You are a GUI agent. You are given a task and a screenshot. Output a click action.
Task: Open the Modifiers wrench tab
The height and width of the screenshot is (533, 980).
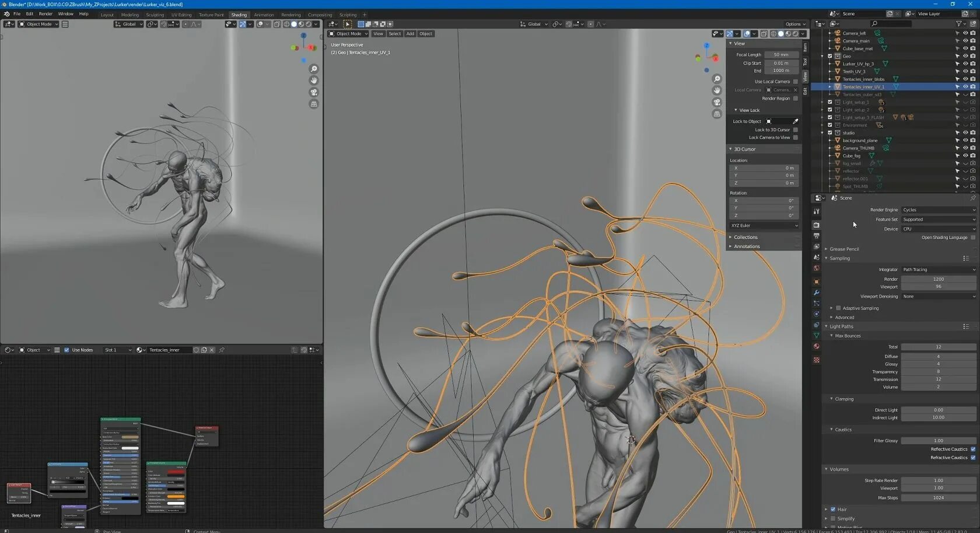tap(817, 292)
